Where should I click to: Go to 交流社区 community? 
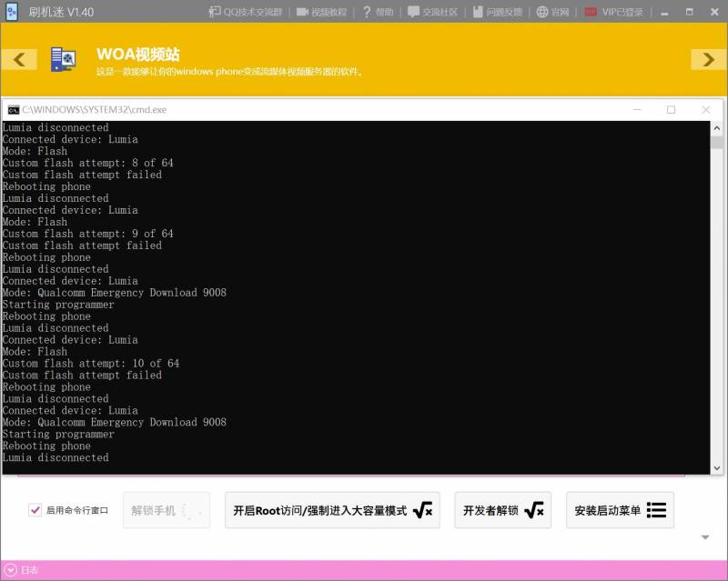pyautogui.click(x=432, y=12)
